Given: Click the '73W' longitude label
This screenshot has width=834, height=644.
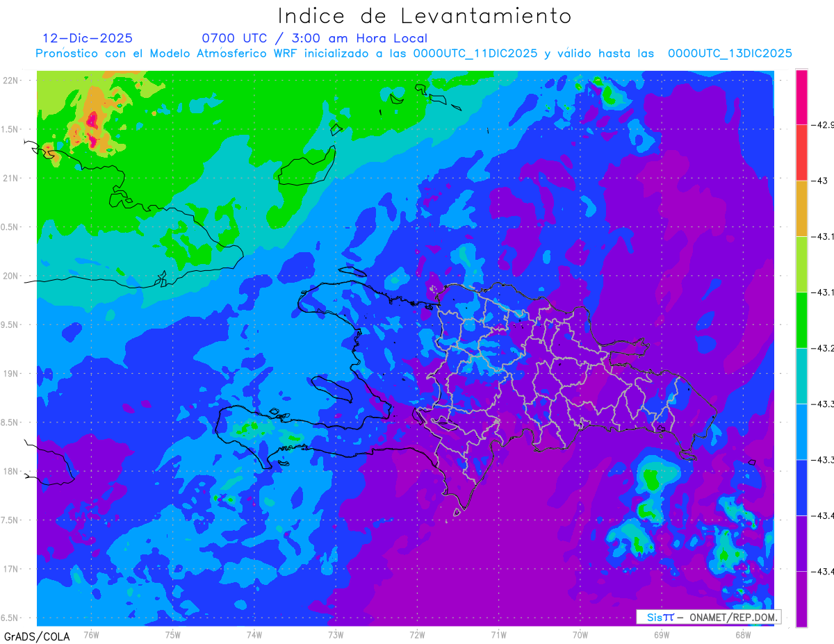Looking at the screenshot, I should pos(336,634).
